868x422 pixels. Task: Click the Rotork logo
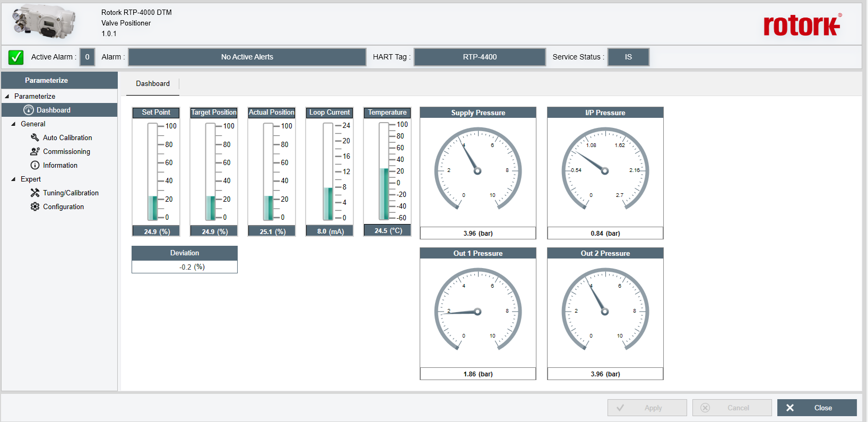click(802, 25)
